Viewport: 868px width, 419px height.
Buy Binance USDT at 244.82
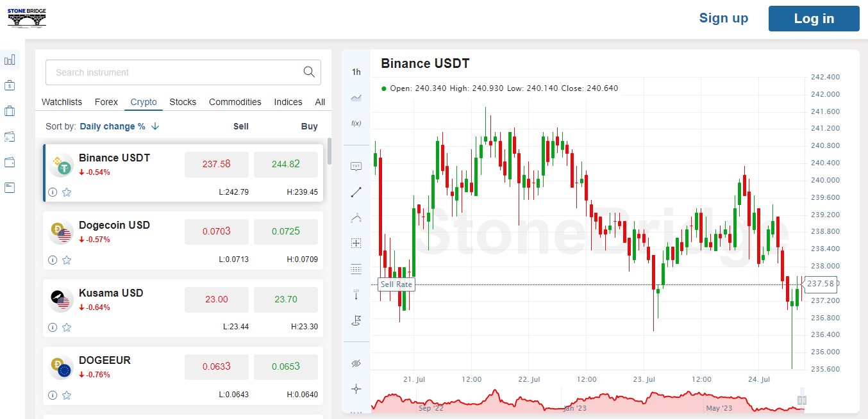click(x=286, y=164)
